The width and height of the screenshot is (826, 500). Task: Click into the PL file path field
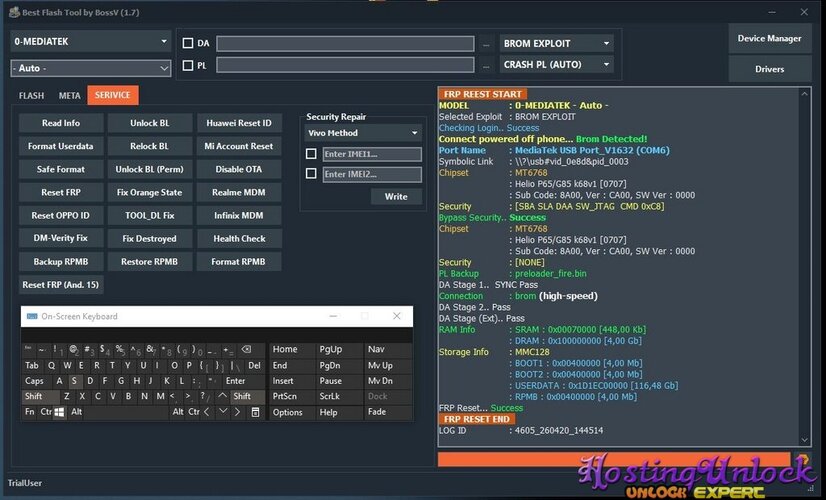click(346, 65)
